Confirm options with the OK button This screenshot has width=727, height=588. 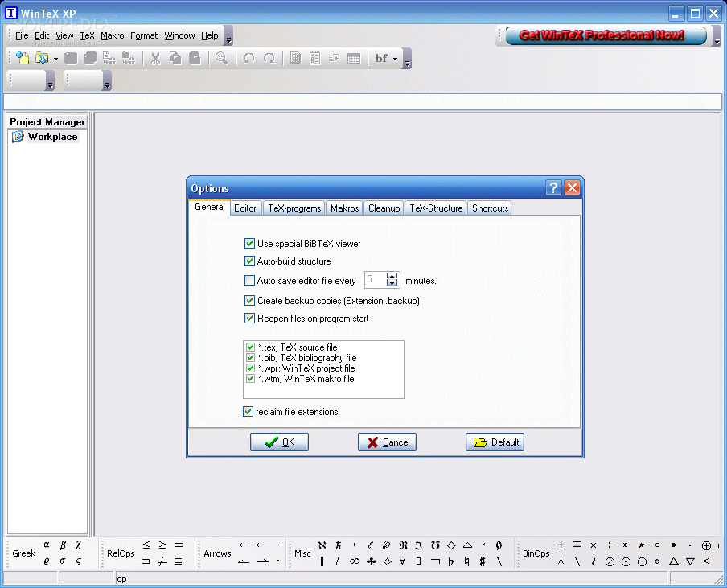[279, 442]
